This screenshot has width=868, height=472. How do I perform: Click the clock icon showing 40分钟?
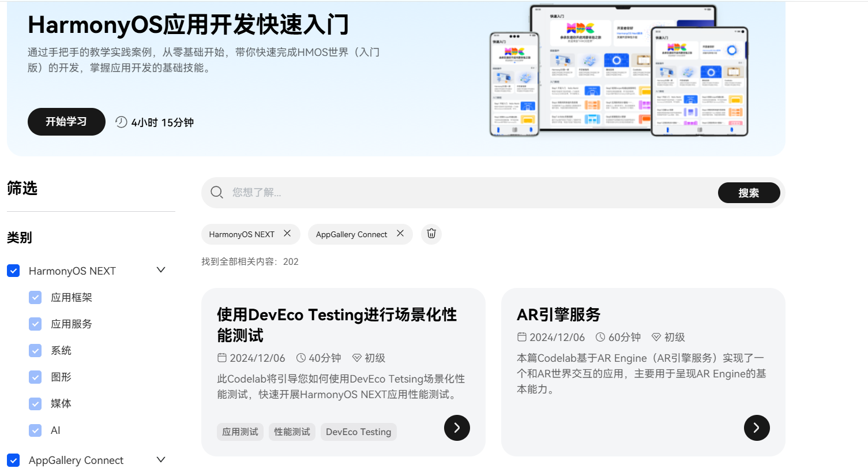302,358
